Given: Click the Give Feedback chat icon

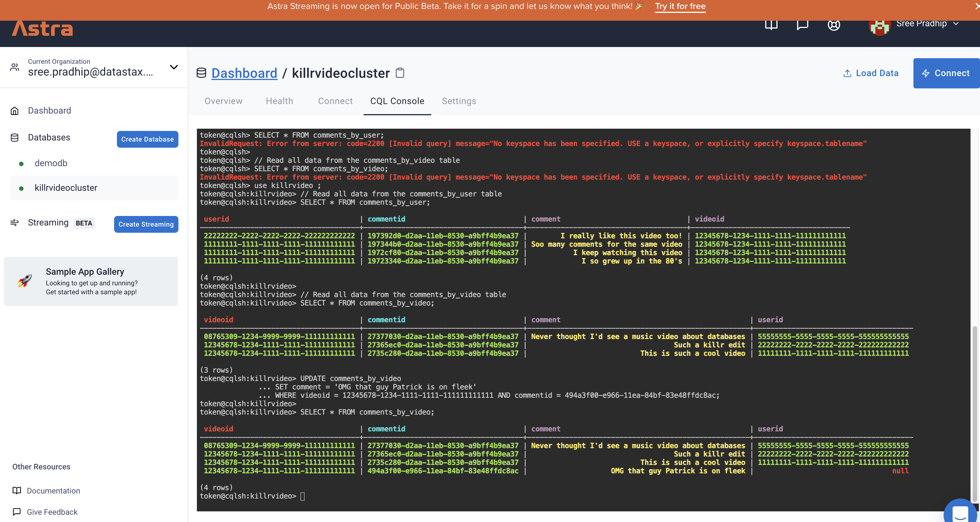Looking at the screenshot, I should [17, 512].
